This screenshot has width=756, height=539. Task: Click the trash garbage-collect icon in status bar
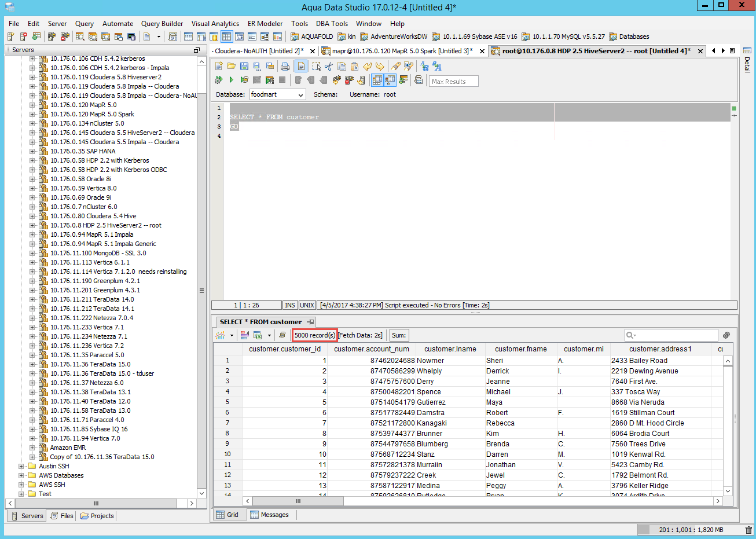[748, 530]
